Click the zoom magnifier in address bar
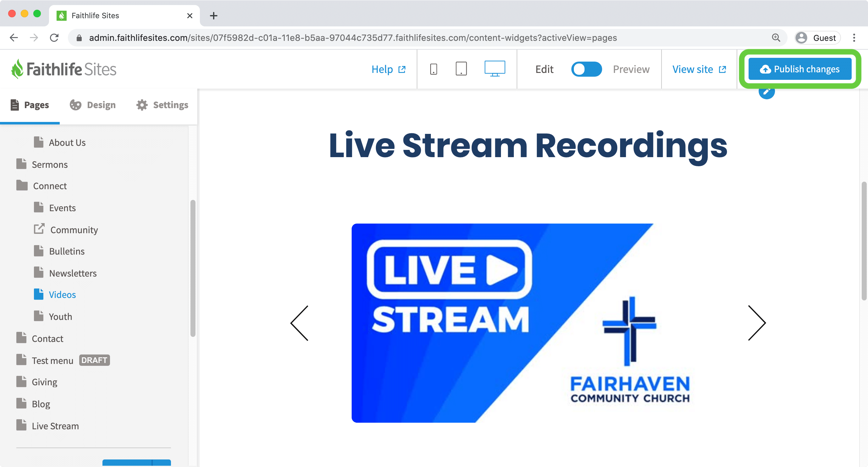Screen dimensions: 868x467 click(x=776, y=38)
